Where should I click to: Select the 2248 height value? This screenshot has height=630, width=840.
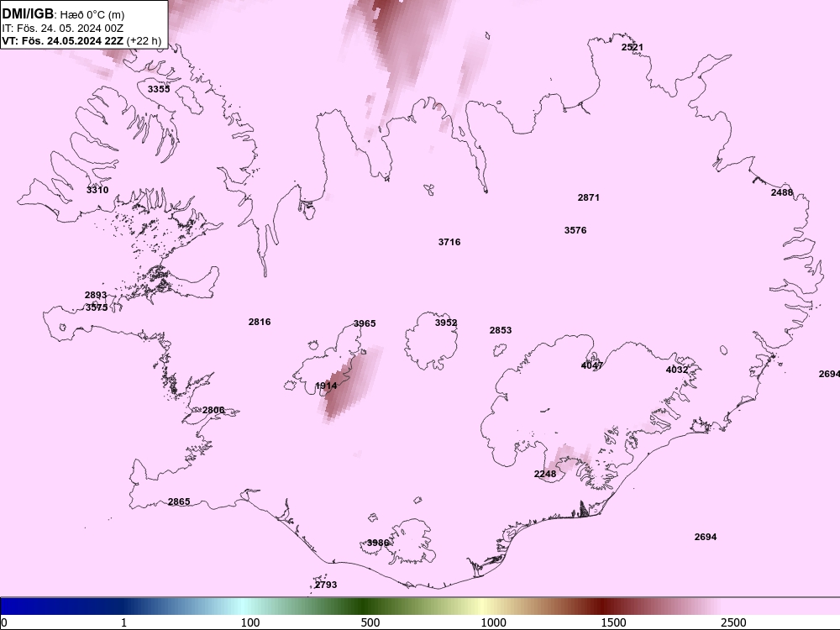[545, 474]
